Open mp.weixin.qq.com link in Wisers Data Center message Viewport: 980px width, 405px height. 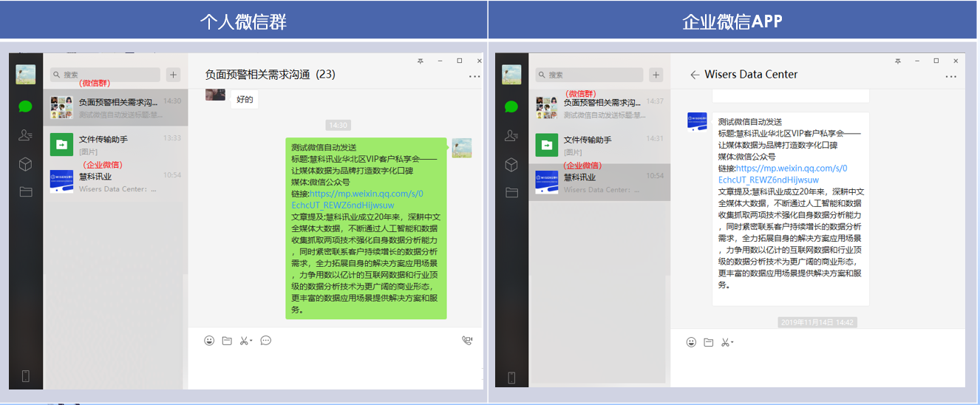tap(783, 174)
